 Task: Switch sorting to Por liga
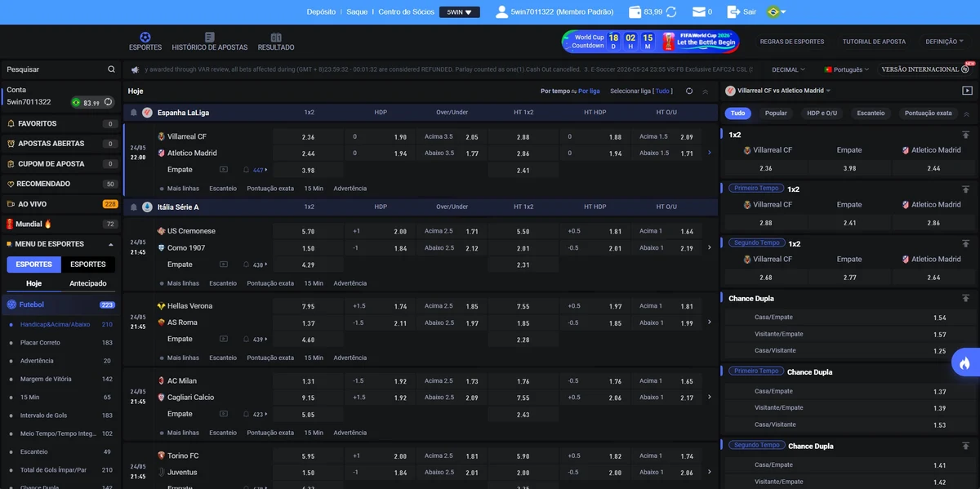589,91
